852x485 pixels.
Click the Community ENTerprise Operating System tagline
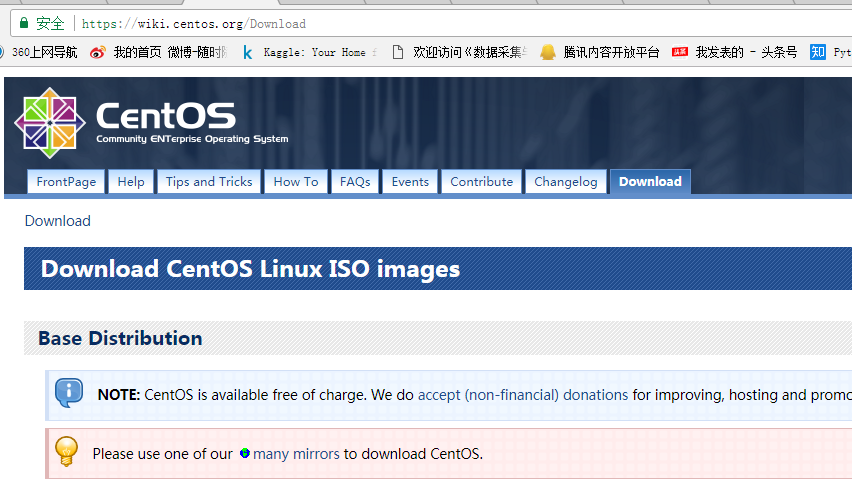pos(192,139)
